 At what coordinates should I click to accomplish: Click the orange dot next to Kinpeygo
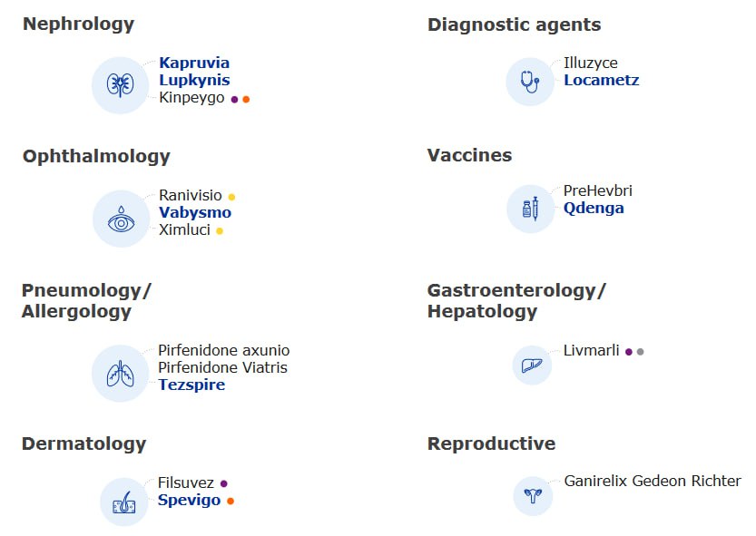pyautogui.click(x=246, y=99)
